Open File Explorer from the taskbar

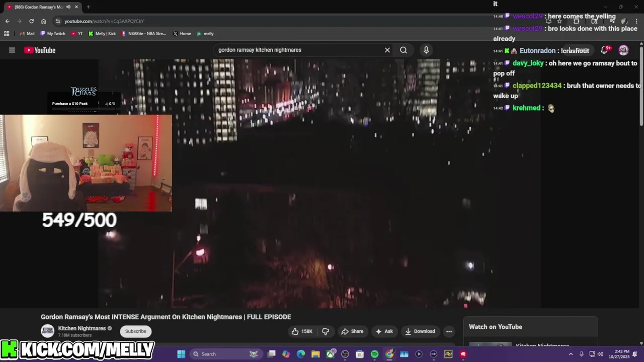click(x=315, y=354)
